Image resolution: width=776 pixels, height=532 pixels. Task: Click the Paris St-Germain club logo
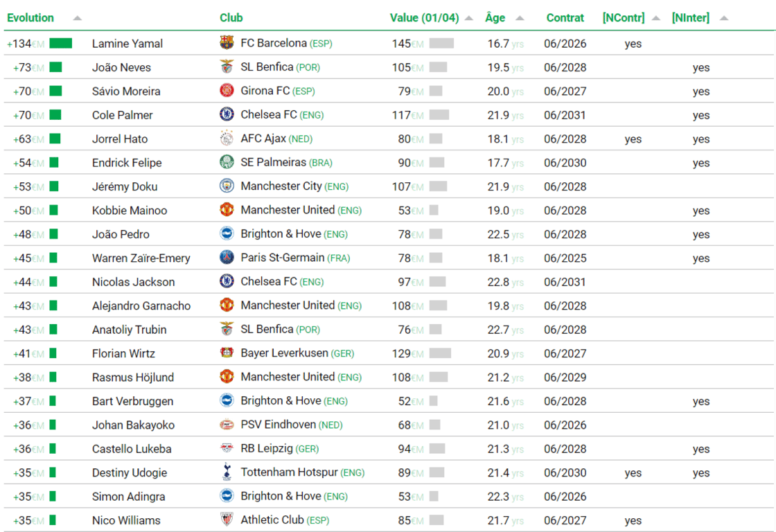click(x=227, y=258)
